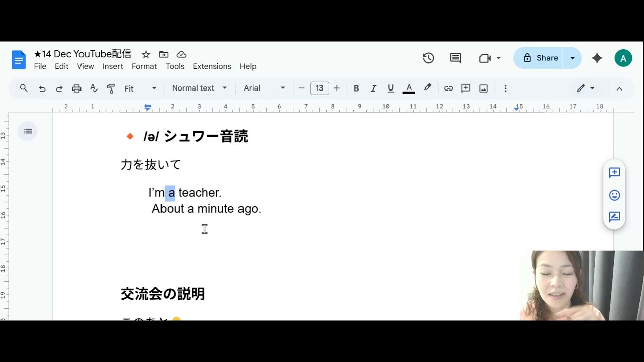Add an emoji reaction from the side panel

point(614,195)
